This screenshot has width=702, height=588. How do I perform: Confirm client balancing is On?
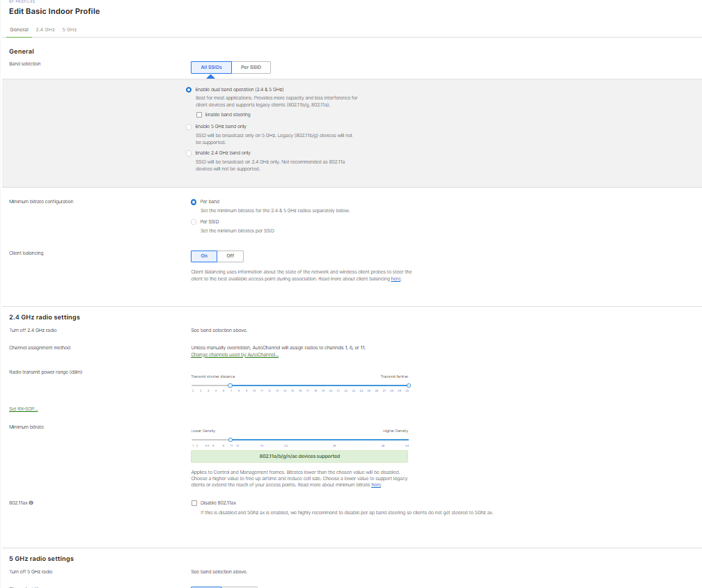pos(203,256)
